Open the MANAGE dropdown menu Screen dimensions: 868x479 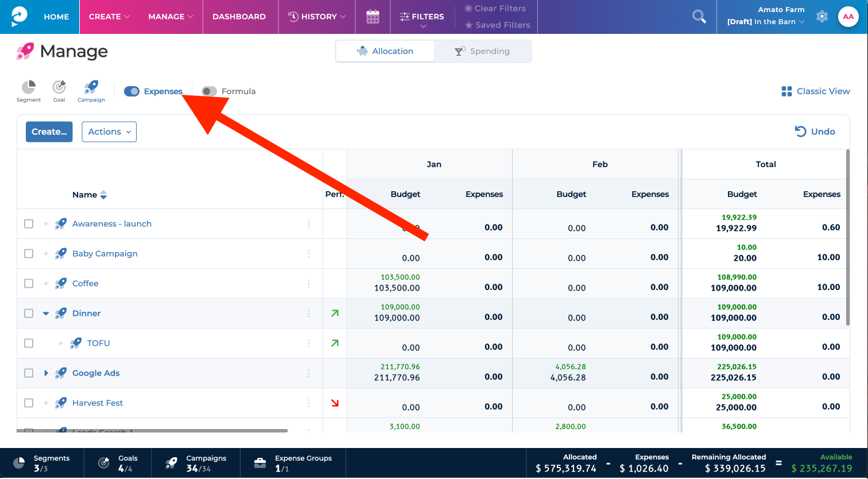[170, 17]
